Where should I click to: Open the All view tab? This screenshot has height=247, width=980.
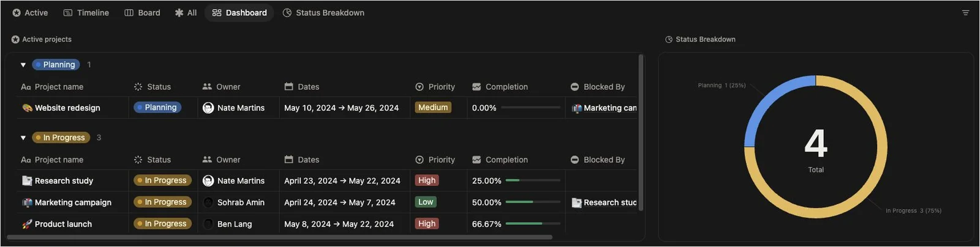[x=186, y=12]
